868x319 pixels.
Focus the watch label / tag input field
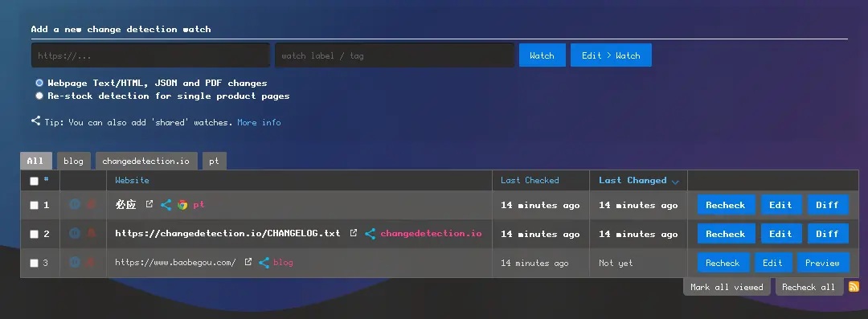(x=395, y=55)
